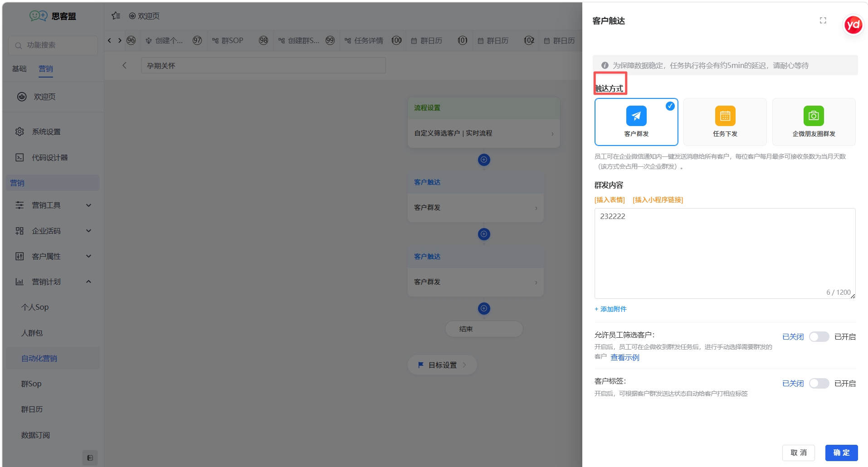Open the second 客户群发 card arrow
Screen dimensions: 868x467
tap(536, 282)
